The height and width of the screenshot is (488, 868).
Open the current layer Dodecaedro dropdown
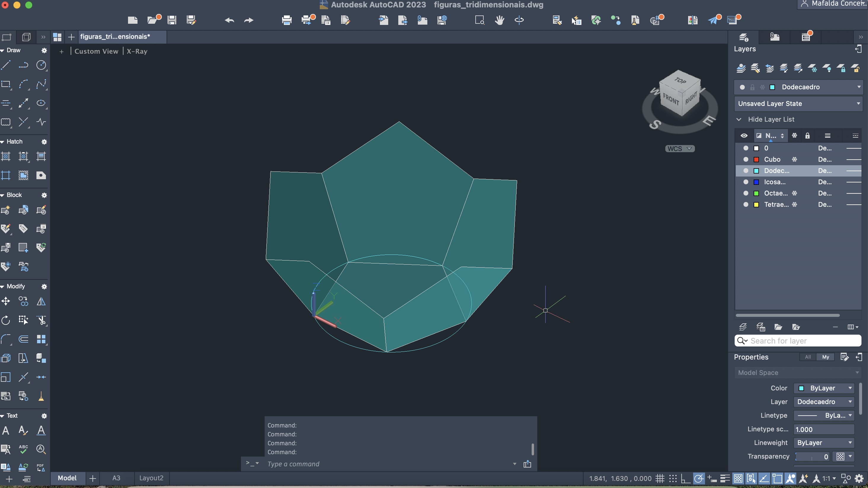[x=859, y=87]
